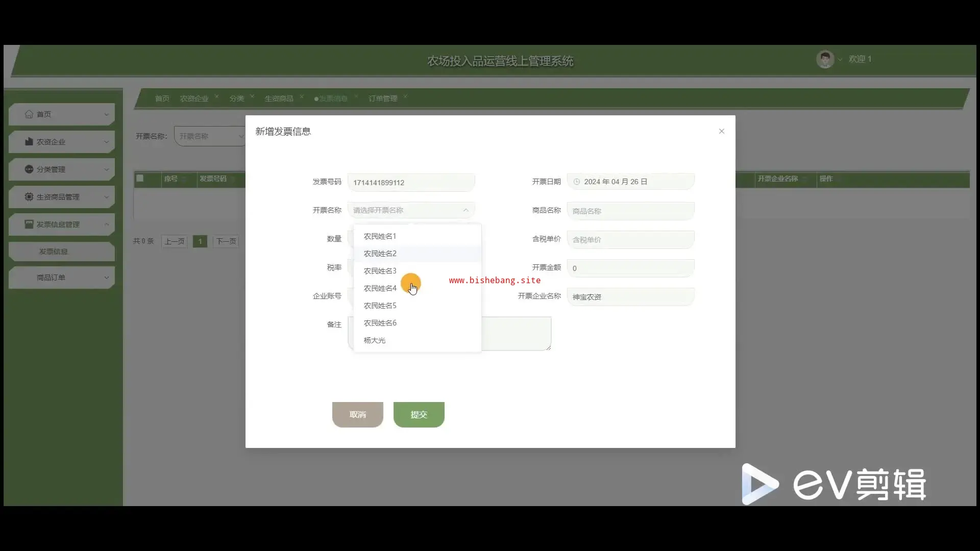Select 农民姓名4 from the dropdown list

click(x=380, y=288)
